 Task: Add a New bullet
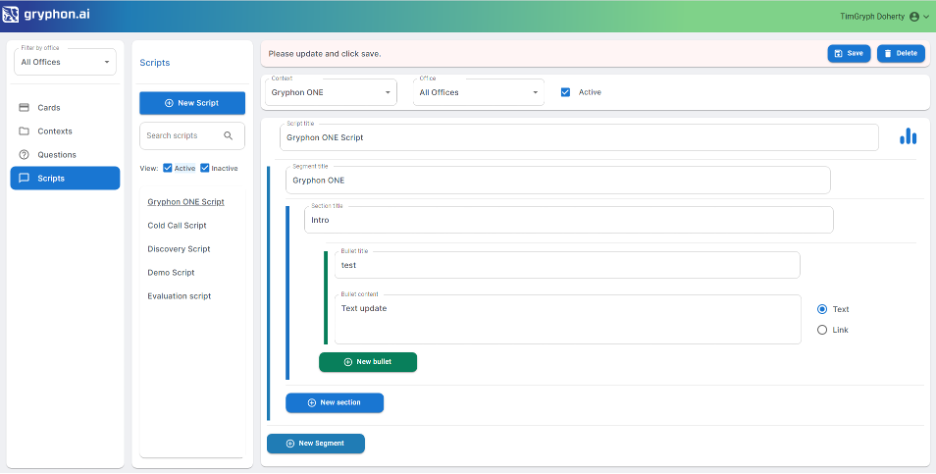click(x=368, y=362)
